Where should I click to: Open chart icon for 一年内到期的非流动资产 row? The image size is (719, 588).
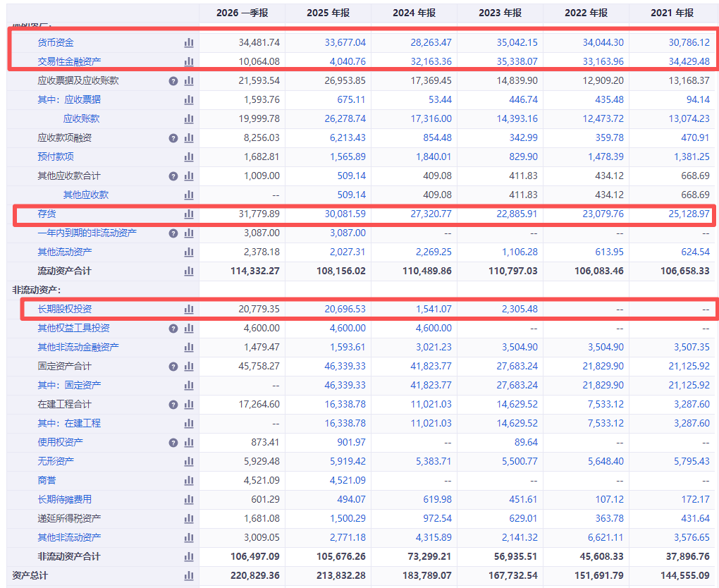(188, 233)
